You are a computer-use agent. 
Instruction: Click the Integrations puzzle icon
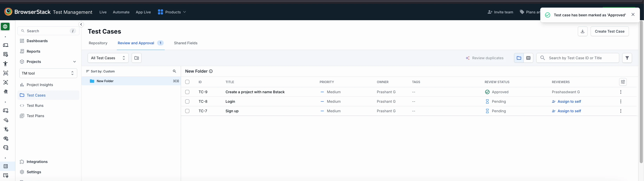(22, 162)
